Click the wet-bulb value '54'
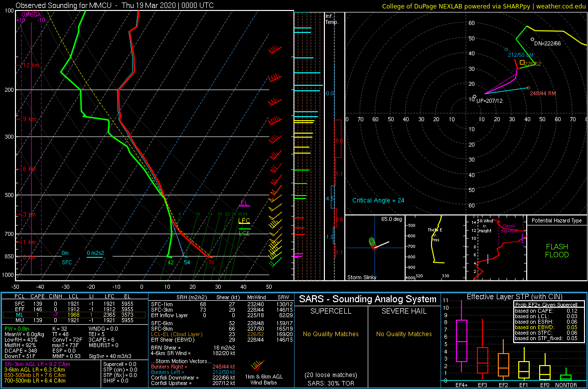 [187, 262]
